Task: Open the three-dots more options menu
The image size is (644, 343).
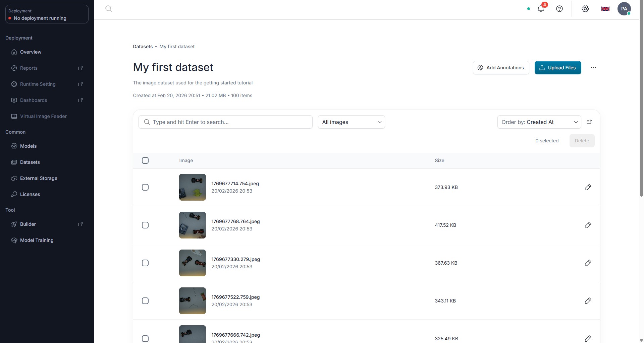Action: click(593, 68)
